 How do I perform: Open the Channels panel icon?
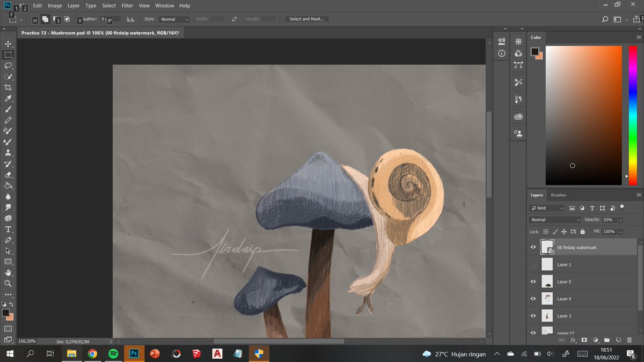pos(518,54)
